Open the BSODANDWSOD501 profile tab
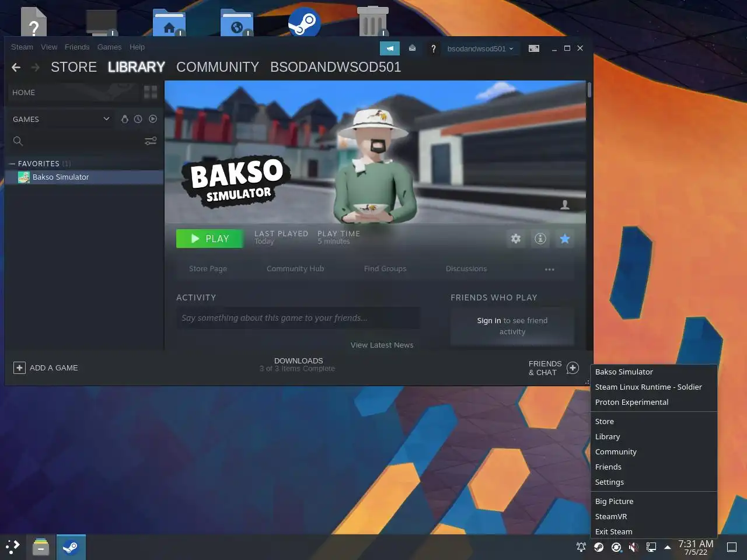 click(x=336, y=67)
